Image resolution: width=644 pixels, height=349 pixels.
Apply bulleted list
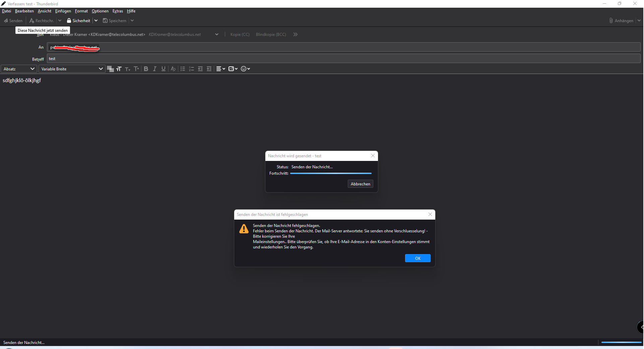[183, 69]
